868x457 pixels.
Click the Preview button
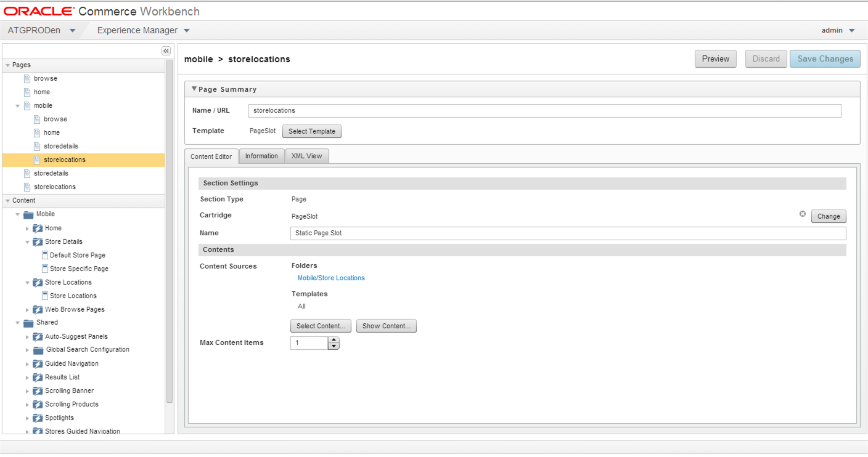pos(716,59)
